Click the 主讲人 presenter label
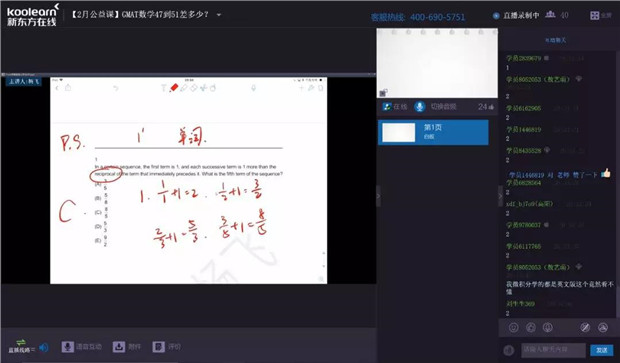Screen dimensions: 620x363 pyautogui.click(x=24, y=81)
